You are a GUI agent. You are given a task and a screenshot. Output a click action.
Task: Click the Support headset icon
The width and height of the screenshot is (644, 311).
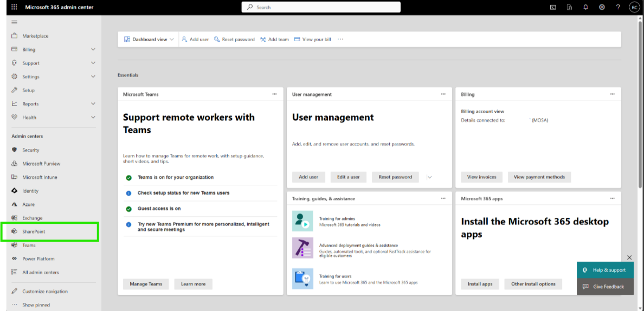(x=15, y=63)
